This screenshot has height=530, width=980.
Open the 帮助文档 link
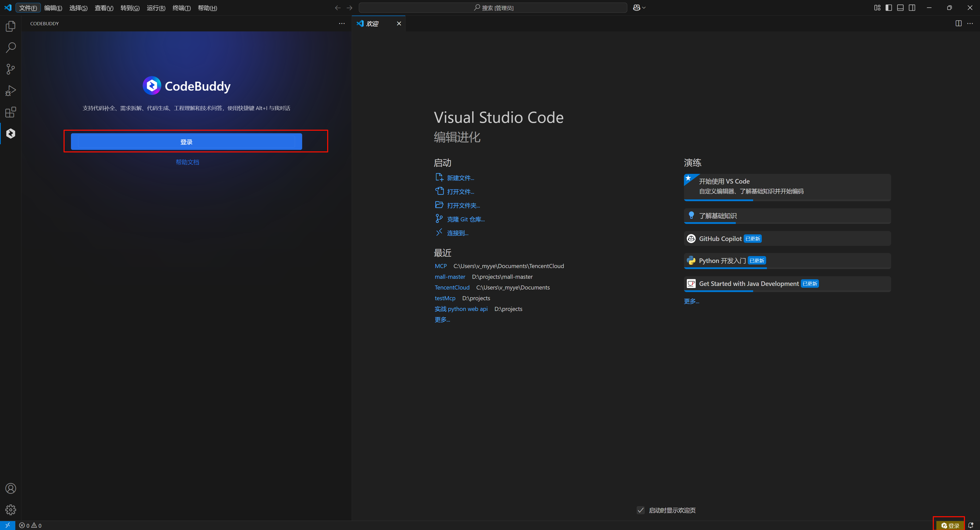click(187, 162)
